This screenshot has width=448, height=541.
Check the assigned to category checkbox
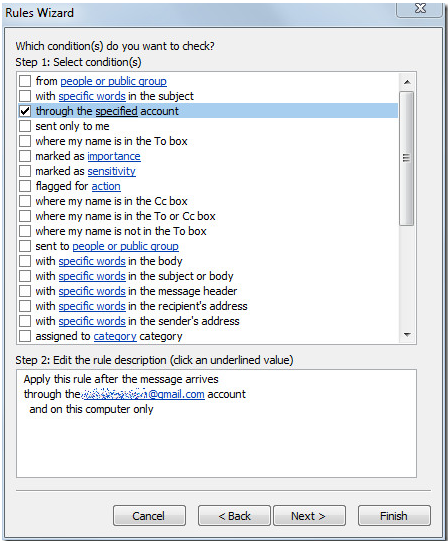pyautogui.click(x=25, y=336)
